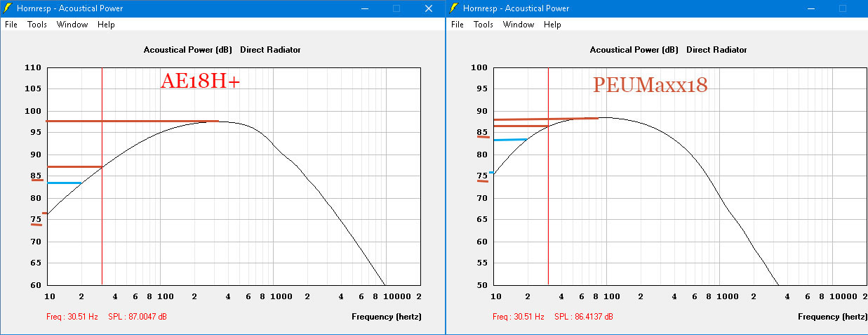Open Help menu in left Hornresp window
The height and width of the screenshot is (335, 868).
pyautogui.click(x=106, y=25)
